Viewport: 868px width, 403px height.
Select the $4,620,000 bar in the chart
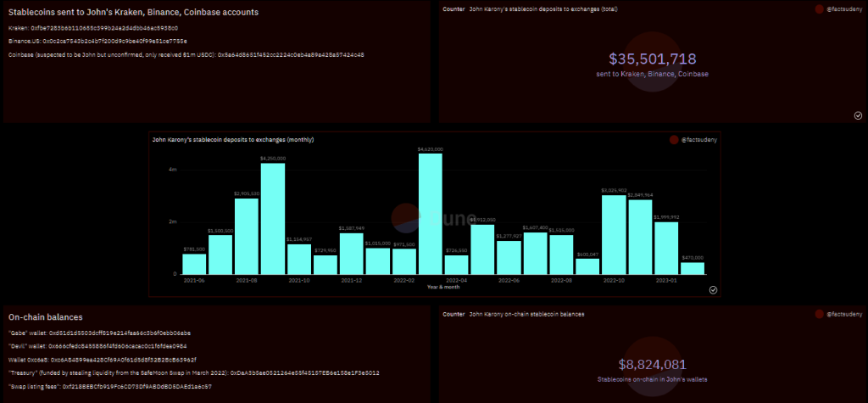(430, 214)
